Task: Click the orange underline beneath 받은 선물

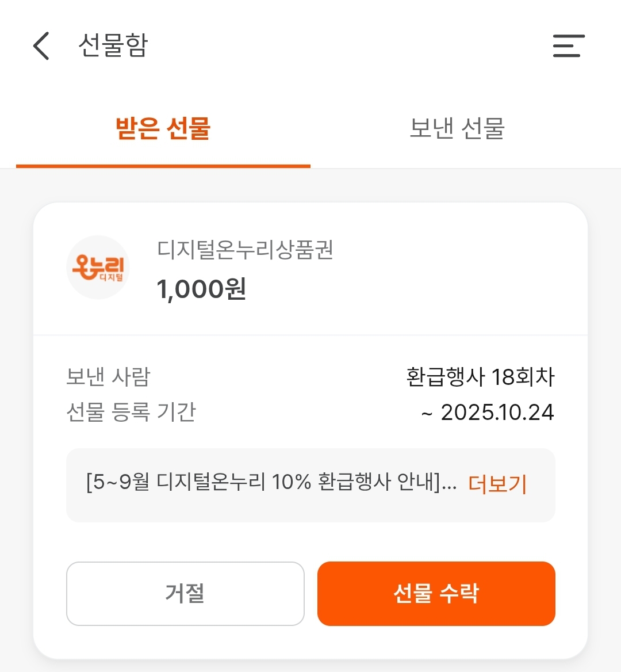Action: click(x=163, y=166)
